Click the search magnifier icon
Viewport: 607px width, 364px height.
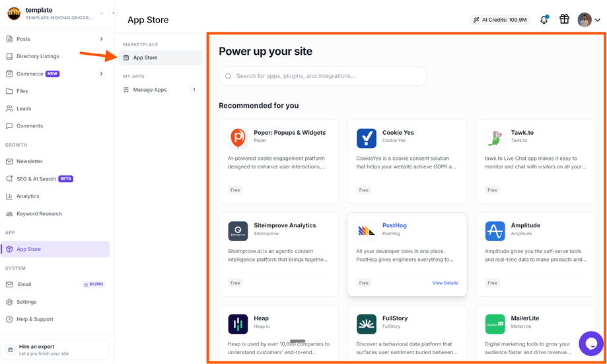(229, 76)
